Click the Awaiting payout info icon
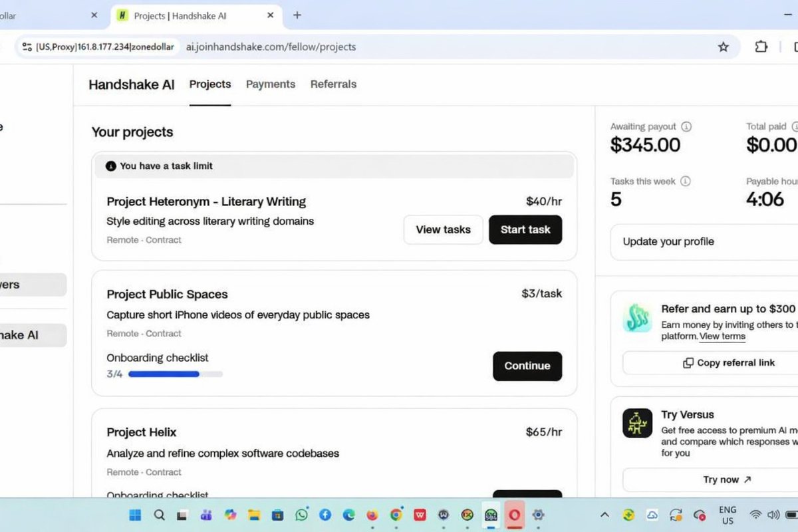The image size is (798, 532). pos(686,126)
